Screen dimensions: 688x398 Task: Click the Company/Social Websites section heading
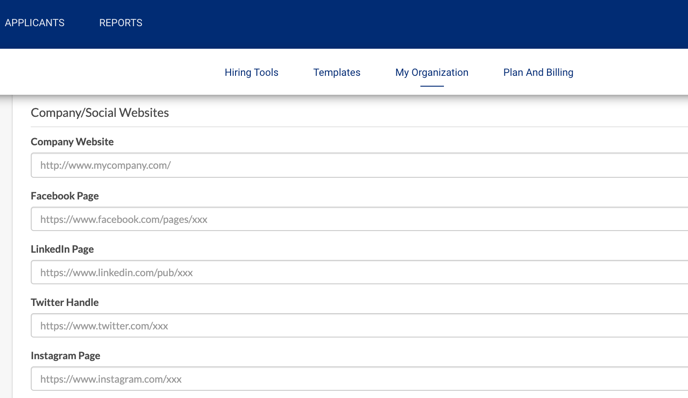[100, 113]
